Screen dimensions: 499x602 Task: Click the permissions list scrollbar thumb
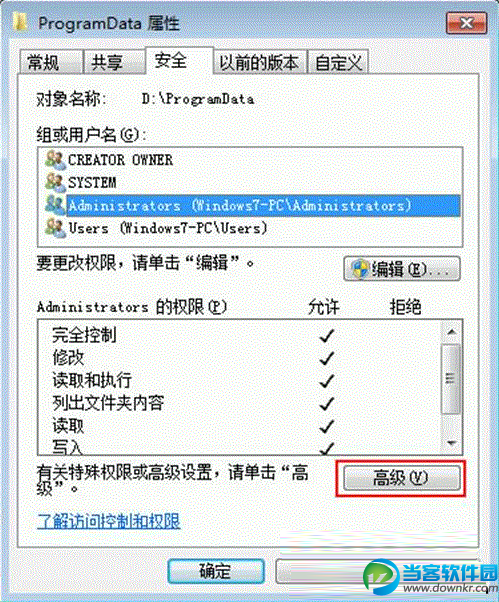[451, 379]
